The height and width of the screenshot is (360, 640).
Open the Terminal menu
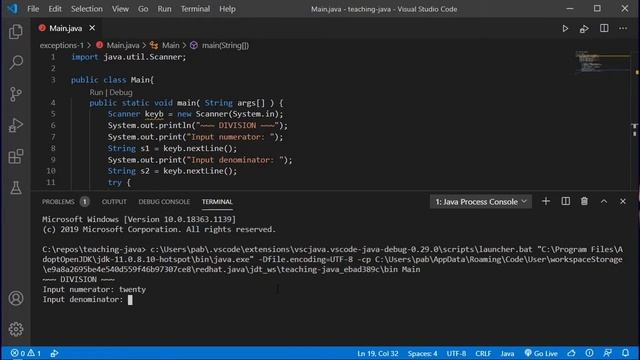pos(195,9)
